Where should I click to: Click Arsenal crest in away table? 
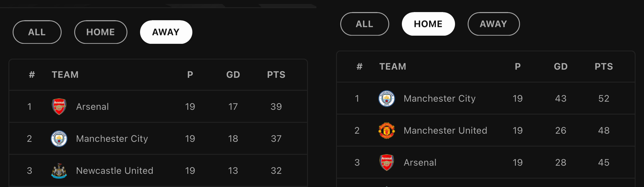pyautogui.click(x=59, y=106)
